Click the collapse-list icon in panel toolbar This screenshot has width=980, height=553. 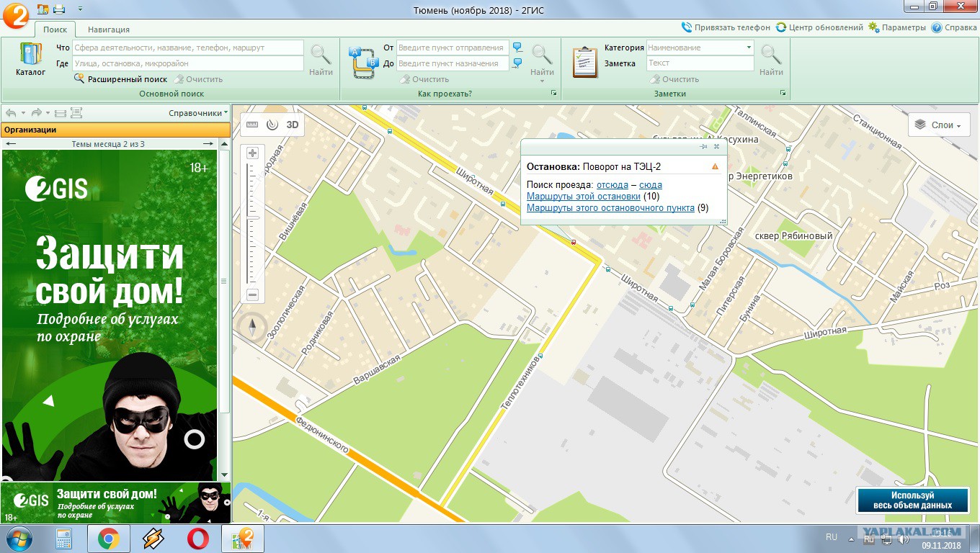(60, 113)
